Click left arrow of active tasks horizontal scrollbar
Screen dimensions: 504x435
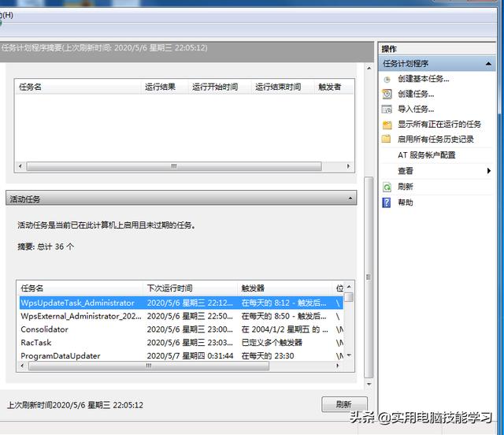click(x=22, y=366)
